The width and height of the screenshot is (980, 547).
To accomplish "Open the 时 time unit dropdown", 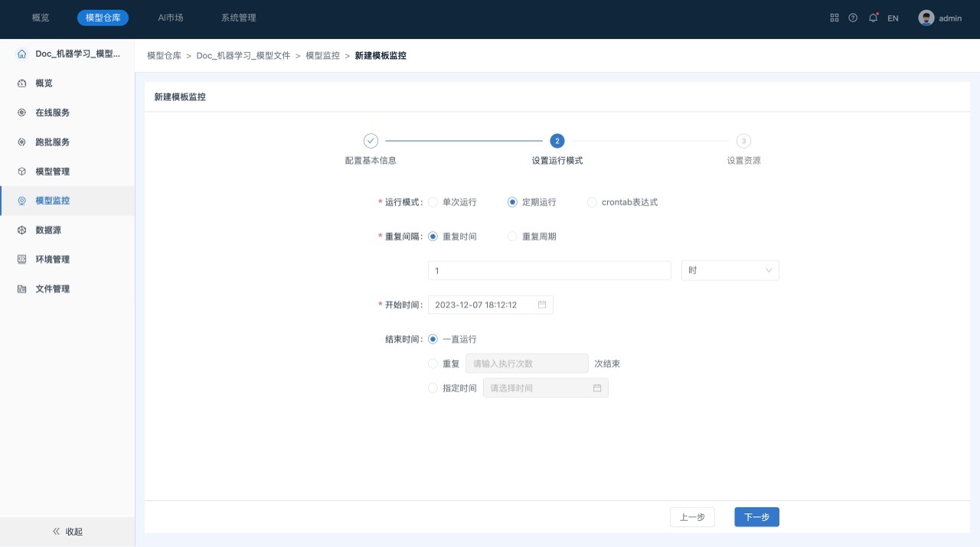I will click(x=730, y=270).
